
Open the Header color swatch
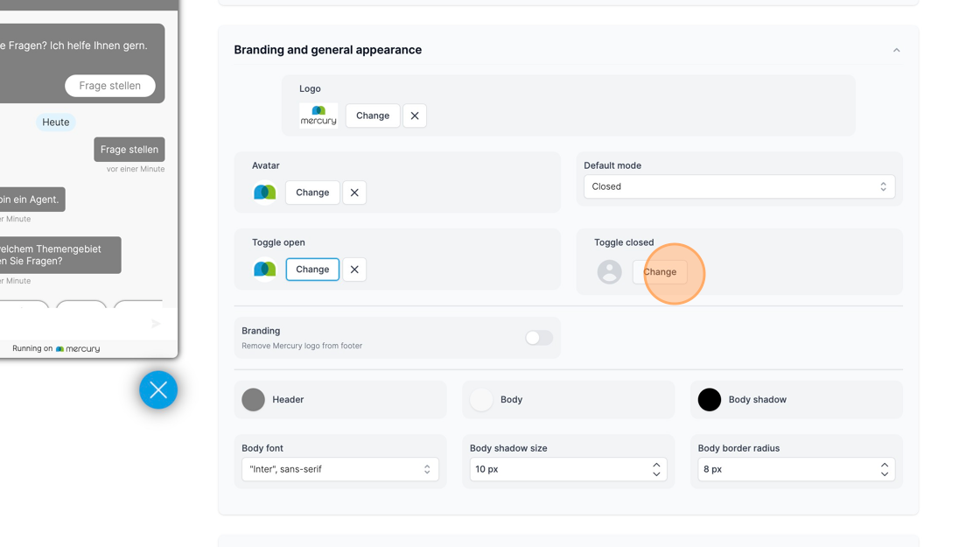tap(254, 399)
